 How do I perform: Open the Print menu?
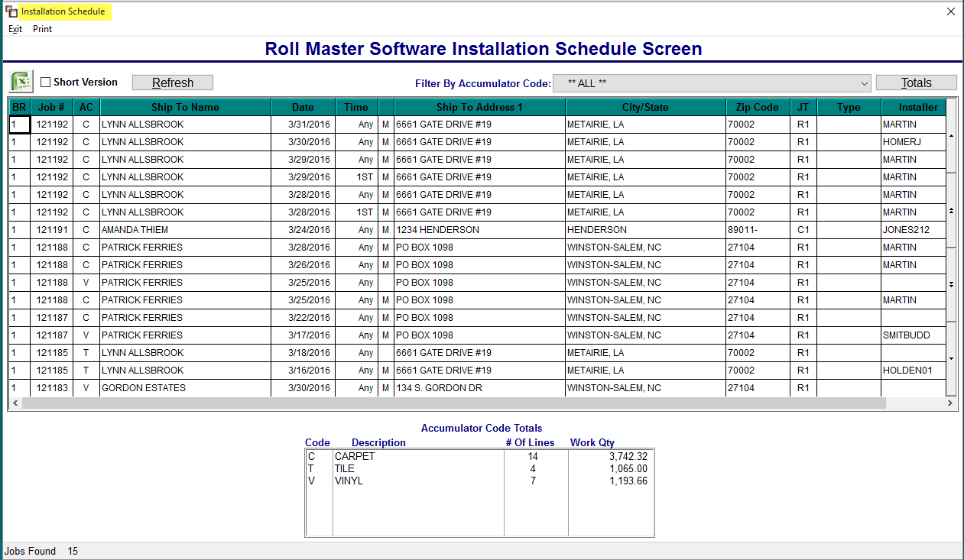tap(42, 29)
